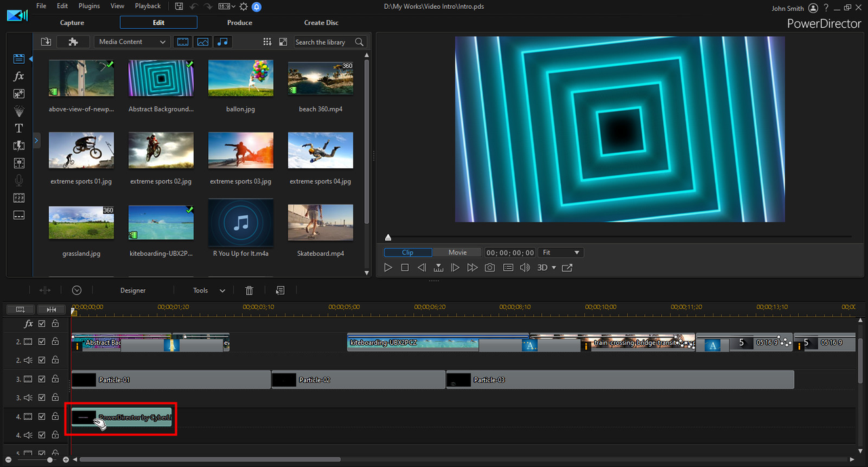Image resolution: width=868 pixels, height=467 pixels.
Task: Open the Title Room T icon
Action: (19, 128)
